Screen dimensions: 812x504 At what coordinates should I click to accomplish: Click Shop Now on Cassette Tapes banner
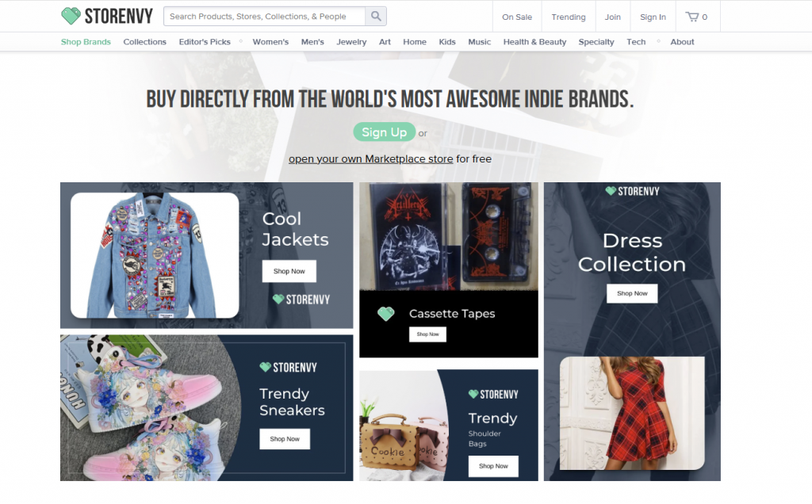click(427, 334)
